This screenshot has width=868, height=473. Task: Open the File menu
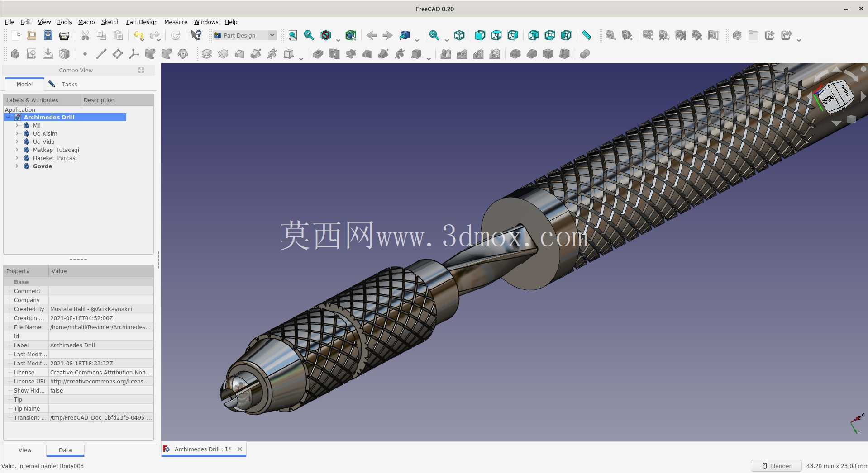[x=10, y=22]
